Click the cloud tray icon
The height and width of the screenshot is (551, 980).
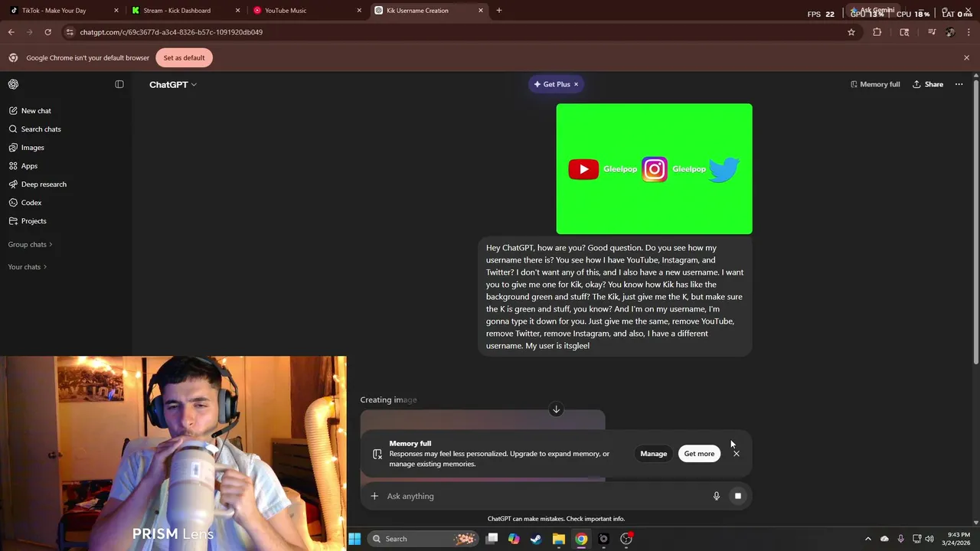tap(884, 539)
